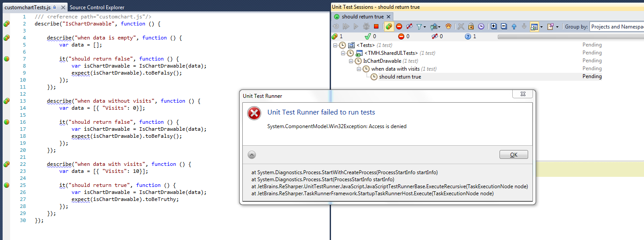Toggle the failed tests counter showing 0
The width and height of the screenshot is (644, 240).
coord(404,36)
